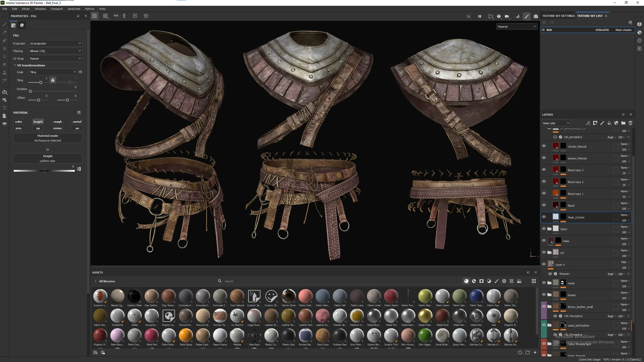Open the Viewport menu
Viewport: 644px width, 362px height.
[x=57, y=9]
